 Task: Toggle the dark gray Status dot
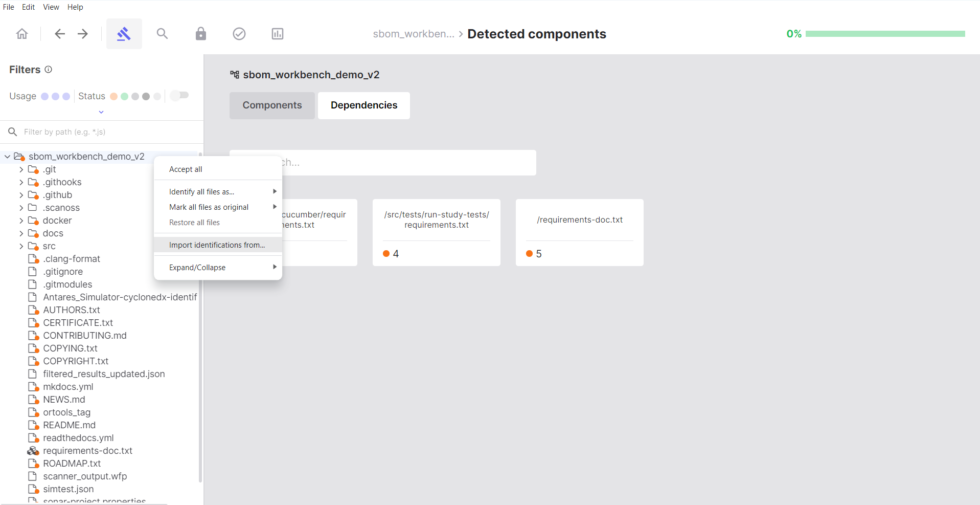click(146, 96)
